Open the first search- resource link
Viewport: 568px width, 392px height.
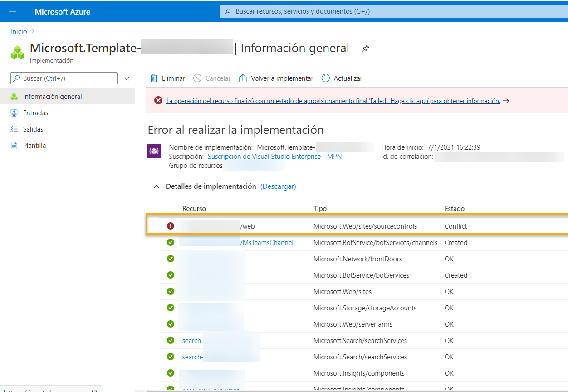click(x=193, y=341)
